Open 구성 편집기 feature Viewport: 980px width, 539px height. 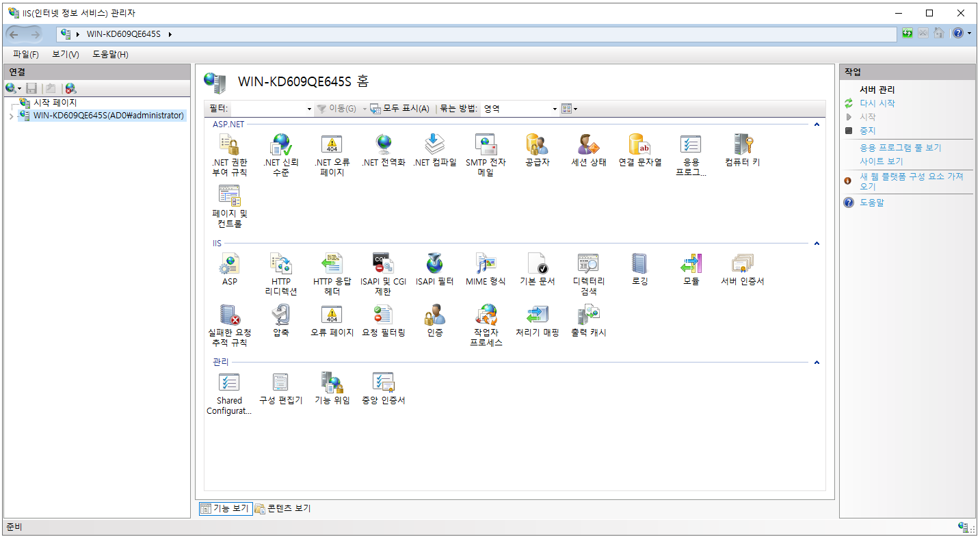click(281, 389)
